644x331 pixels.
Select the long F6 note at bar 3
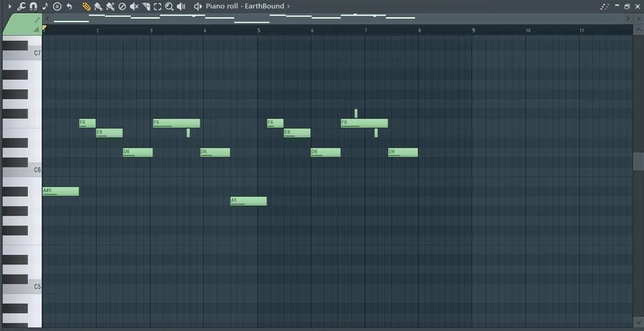[177, 123]
